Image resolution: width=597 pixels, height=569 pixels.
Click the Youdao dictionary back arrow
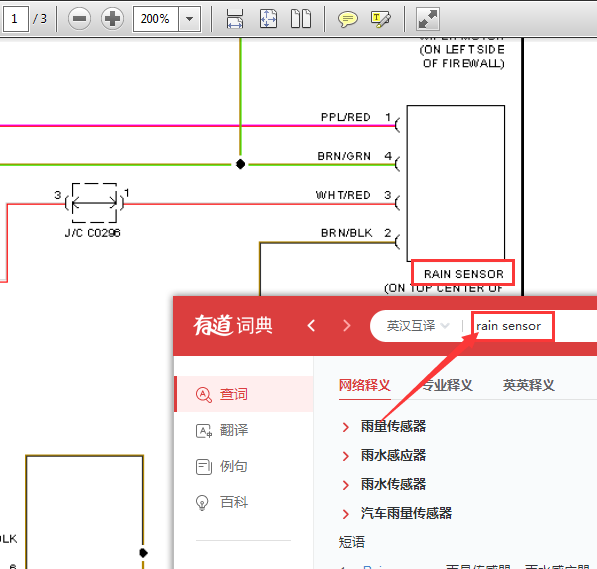coord(311,326)
